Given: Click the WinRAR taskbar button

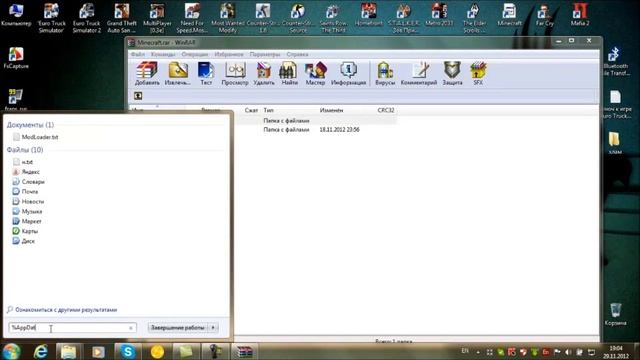Looking at the screenshot, I should click(244, 351).
